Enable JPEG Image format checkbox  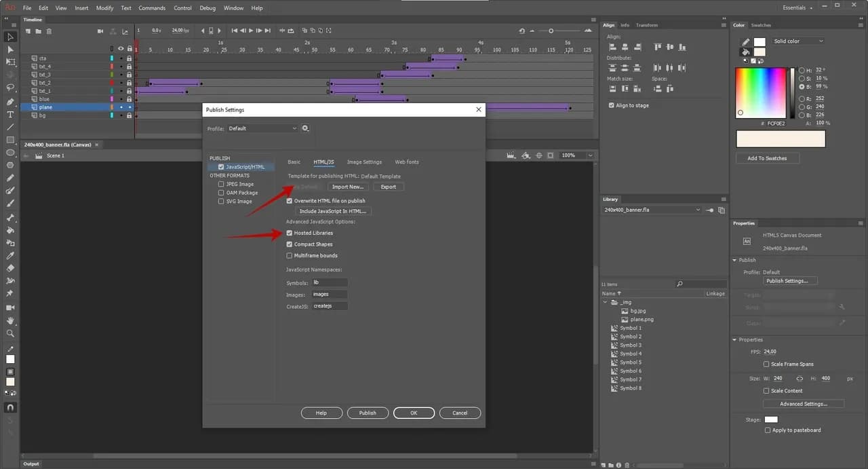click(221, 184)
